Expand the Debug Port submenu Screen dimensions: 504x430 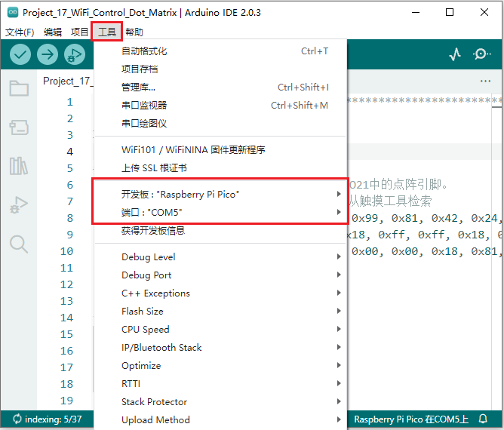click(220, 275)
